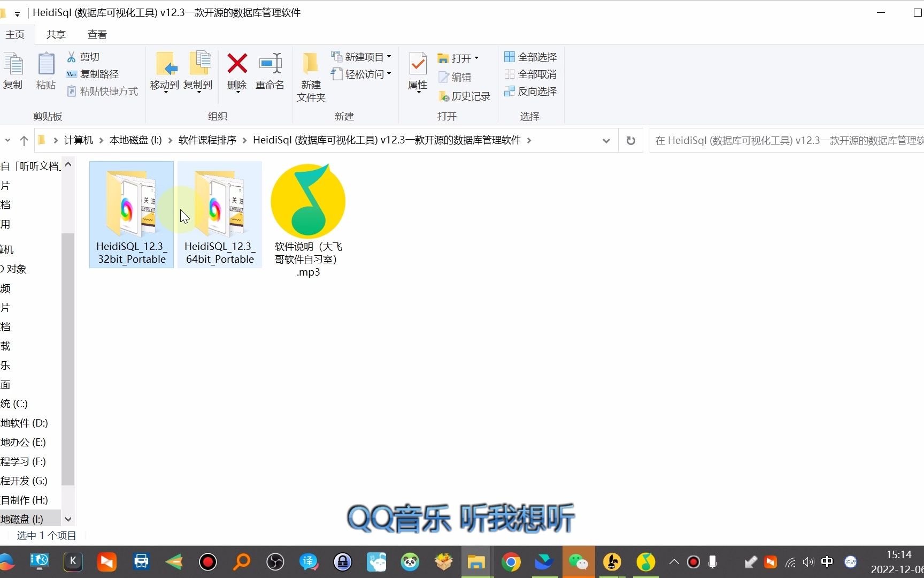
Task: Open the 打开 dropdown in ribbon
Action: 459,58
